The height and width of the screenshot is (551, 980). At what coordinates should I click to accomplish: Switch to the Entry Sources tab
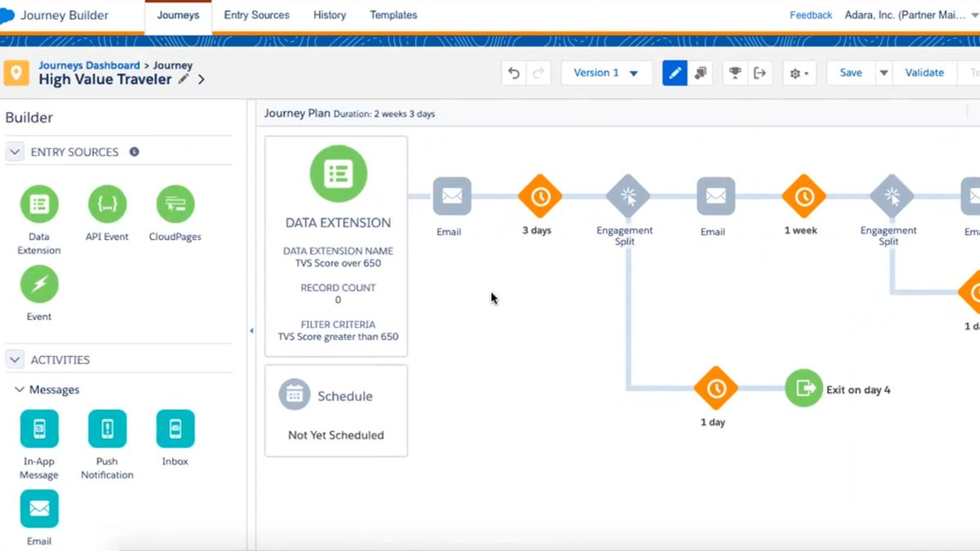click(256, 16)
